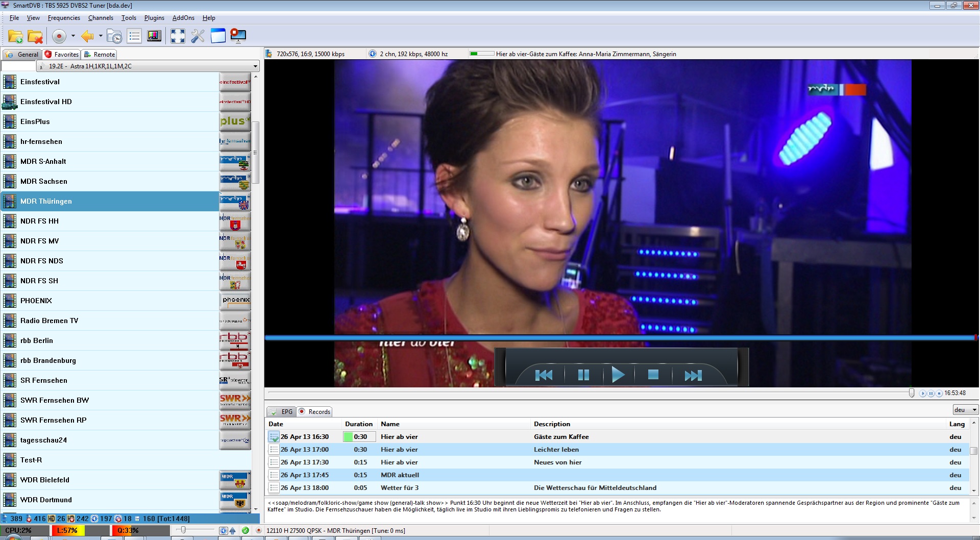Toggle the channel list view button
Screen dimensions: 980x540
coord(135,36)
